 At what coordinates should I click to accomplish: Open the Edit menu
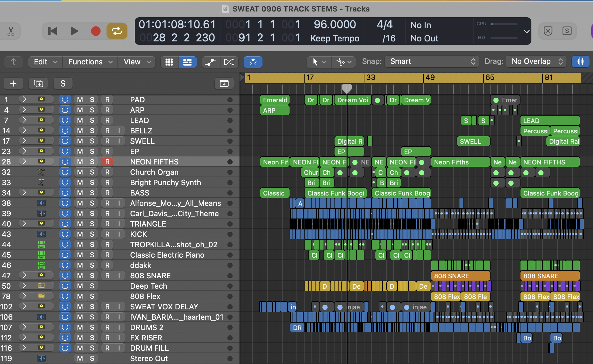[45, 62]
